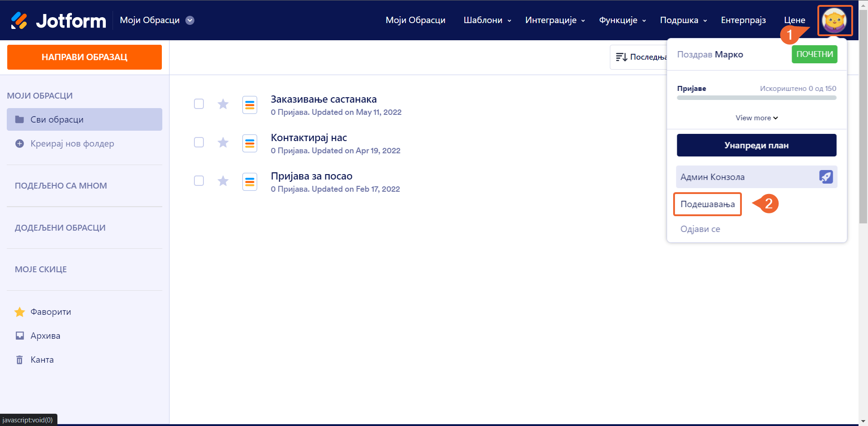Screen dimensions: 868x426
Task: Click the Пријаве usage progress bar
Action: 757,98
